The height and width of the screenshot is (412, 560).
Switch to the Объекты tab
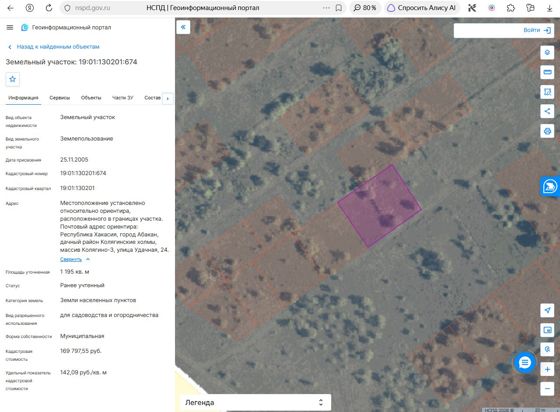[x=91, y=97]
